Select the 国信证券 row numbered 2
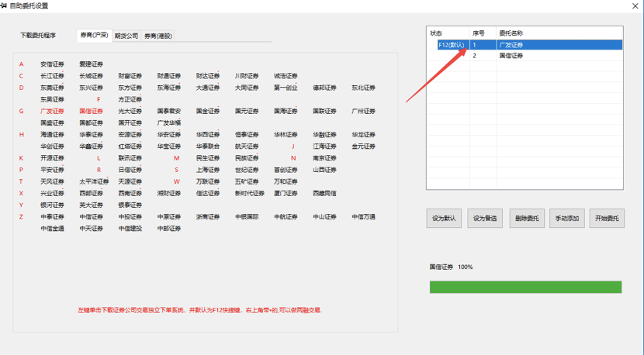The width and height of the screenshot is (644, 355). click(x=525, y=55)
